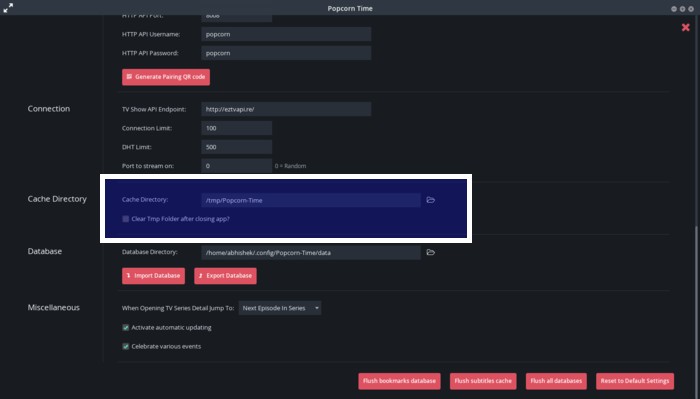700x399 pixels.
Task: Open Next Episode In Series dropdown
Action: pyautogui.click(x=279, y=308)
